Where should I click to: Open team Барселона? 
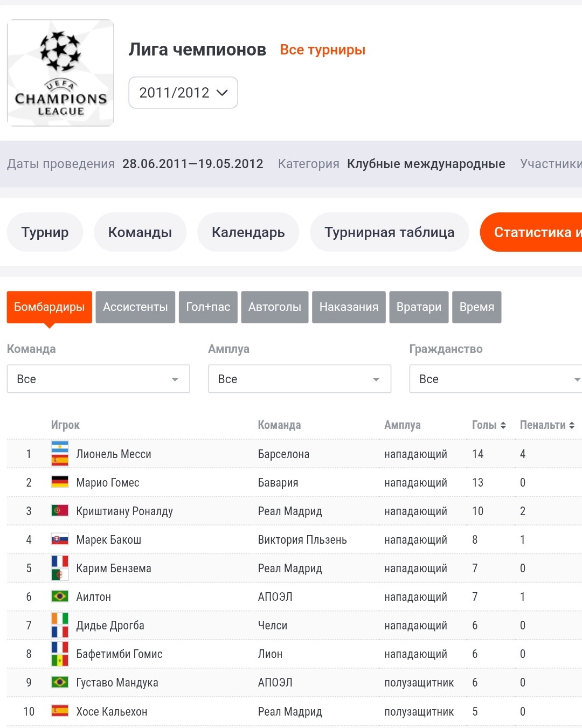(283, 454)
